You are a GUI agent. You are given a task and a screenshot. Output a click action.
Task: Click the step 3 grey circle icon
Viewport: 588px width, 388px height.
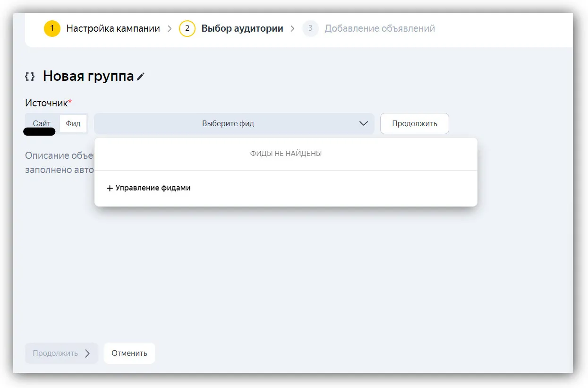pos(310,28)
